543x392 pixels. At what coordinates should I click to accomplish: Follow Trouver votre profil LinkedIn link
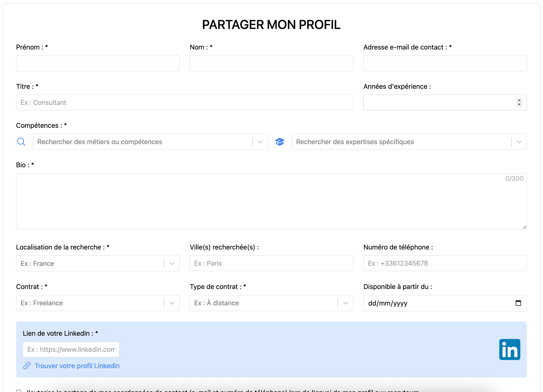point(77,366)
